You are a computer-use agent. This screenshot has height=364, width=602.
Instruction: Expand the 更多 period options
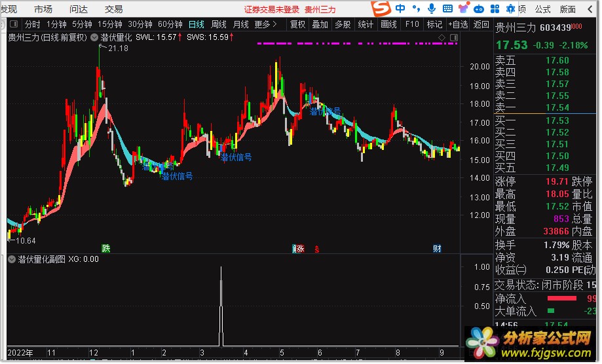tap(265, 24)
